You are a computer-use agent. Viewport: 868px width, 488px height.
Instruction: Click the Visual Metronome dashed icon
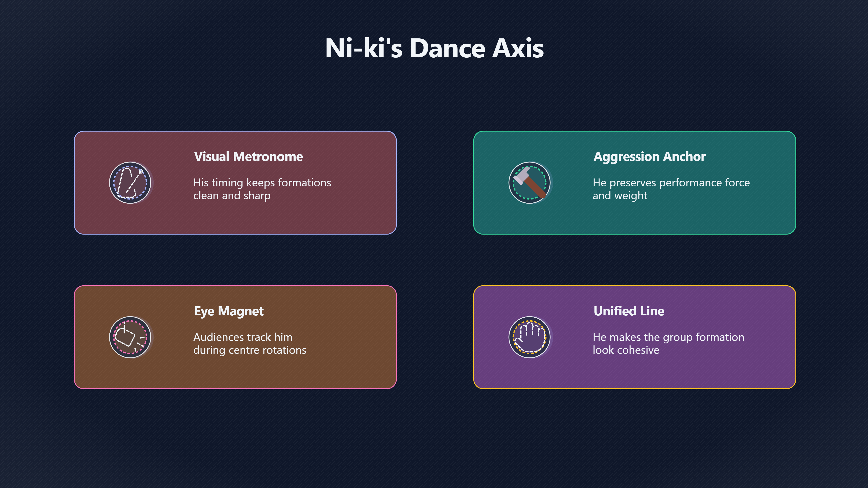[130, 183]
